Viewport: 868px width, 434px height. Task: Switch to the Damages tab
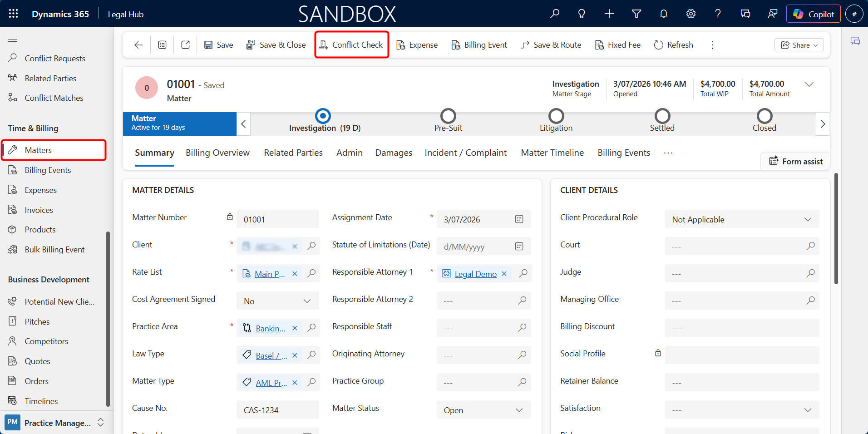click(x=394, y=153)
